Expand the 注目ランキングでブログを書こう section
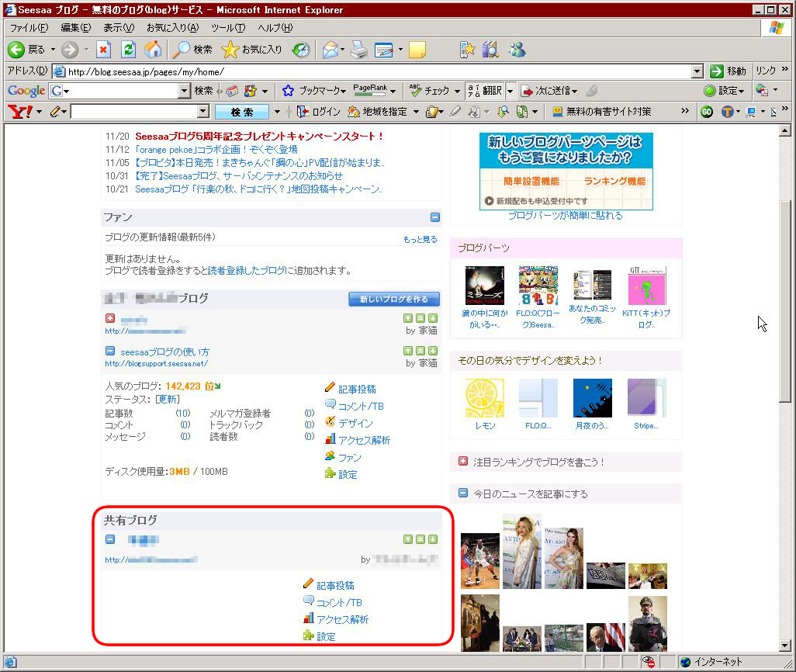This screenshot has width=796, height=672. (463, 462)
